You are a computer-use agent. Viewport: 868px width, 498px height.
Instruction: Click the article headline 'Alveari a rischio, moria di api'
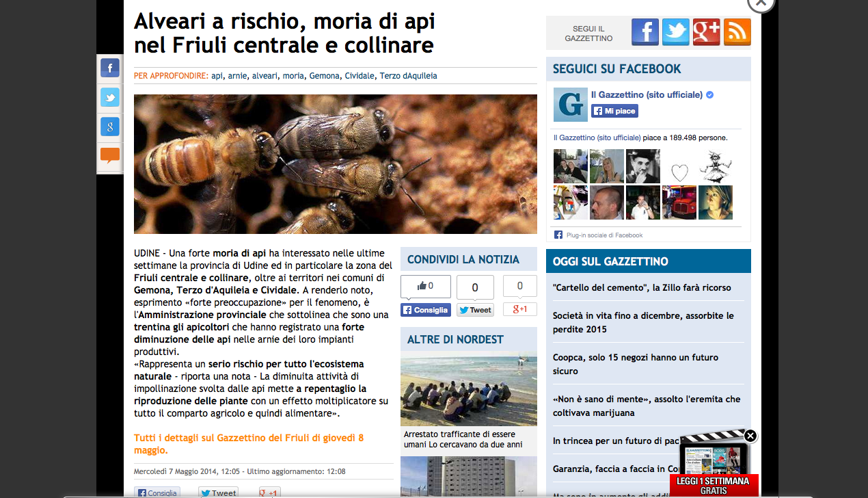click(x=284, y=34)
